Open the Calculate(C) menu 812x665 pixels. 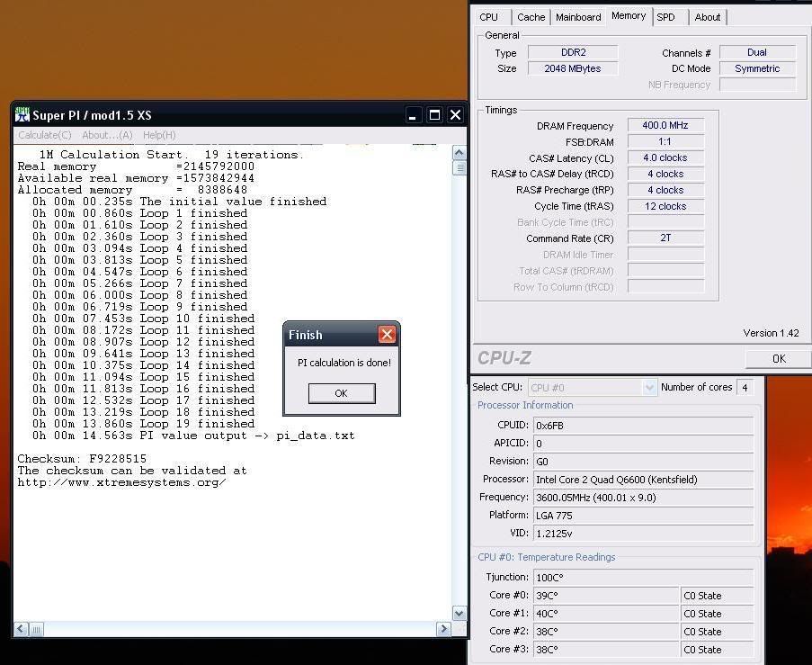[x=45, y=135]
